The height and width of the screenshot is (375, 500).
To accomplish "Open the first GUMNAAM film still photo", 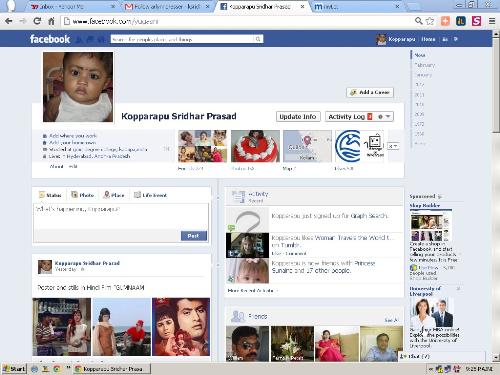I will coord(62,327).
